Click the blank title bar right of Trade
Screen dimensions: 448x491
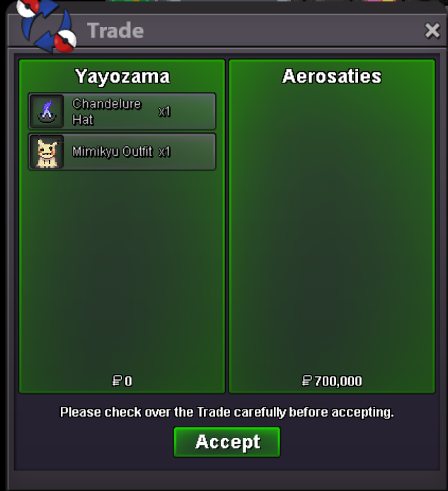282,30
